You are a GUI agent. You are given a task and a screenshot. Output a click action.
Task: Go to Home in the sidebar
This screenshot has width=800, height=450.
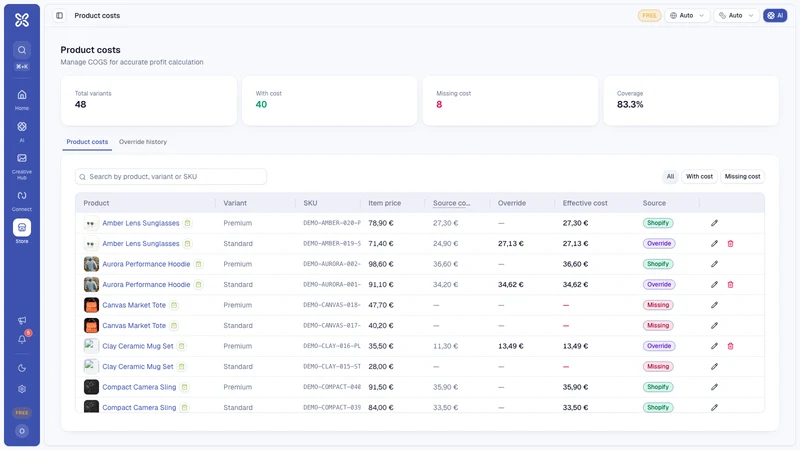pos(22,99)
